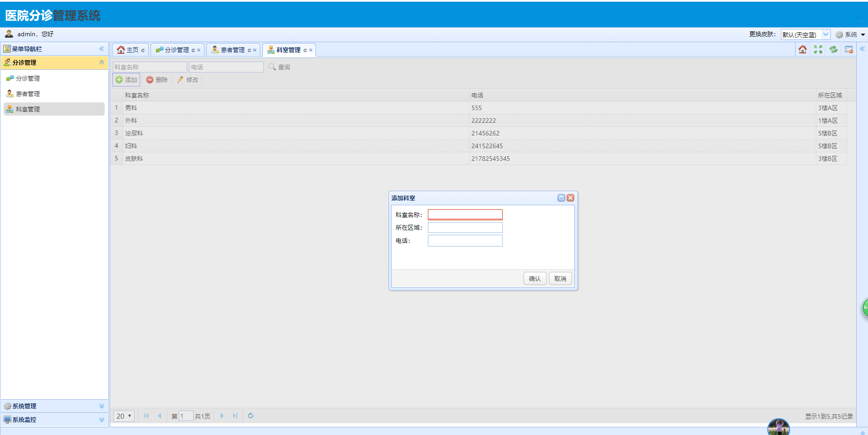Go to last page in pagination
The width and height of the screenshot is (868, 435).
pos(235,416)
